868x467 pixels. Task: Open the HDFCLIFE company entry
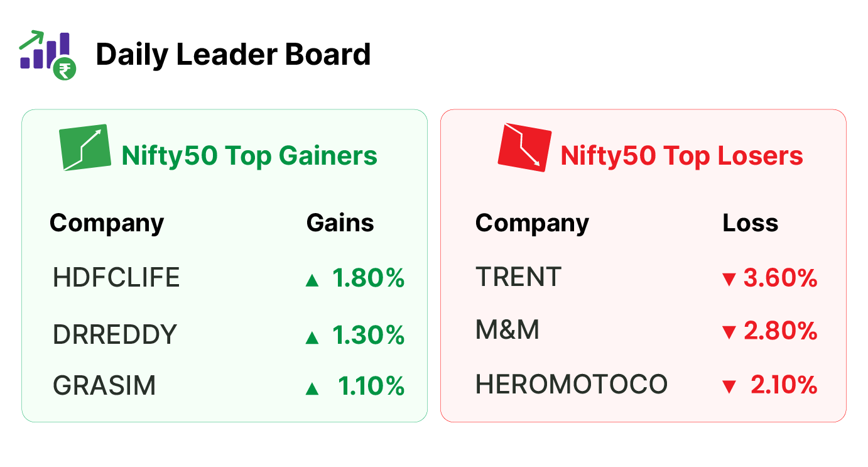(x=116, y=277)
